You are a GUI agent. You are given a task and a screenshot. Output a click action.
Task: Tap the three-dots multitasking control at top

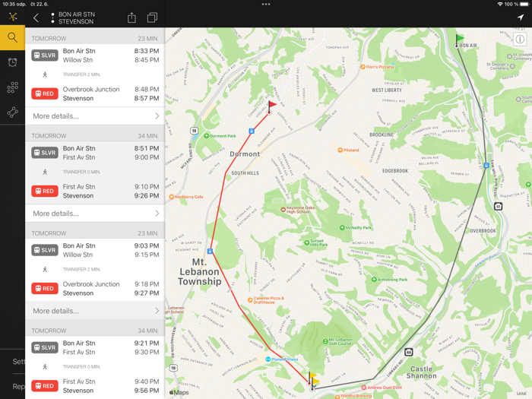pyautogui.click(x=266, y=4)
